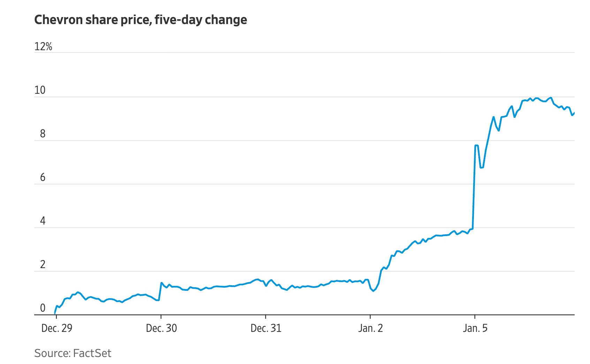Click the Dec. 31 tick mark on x-axis
590x364 pixels.
266,317
